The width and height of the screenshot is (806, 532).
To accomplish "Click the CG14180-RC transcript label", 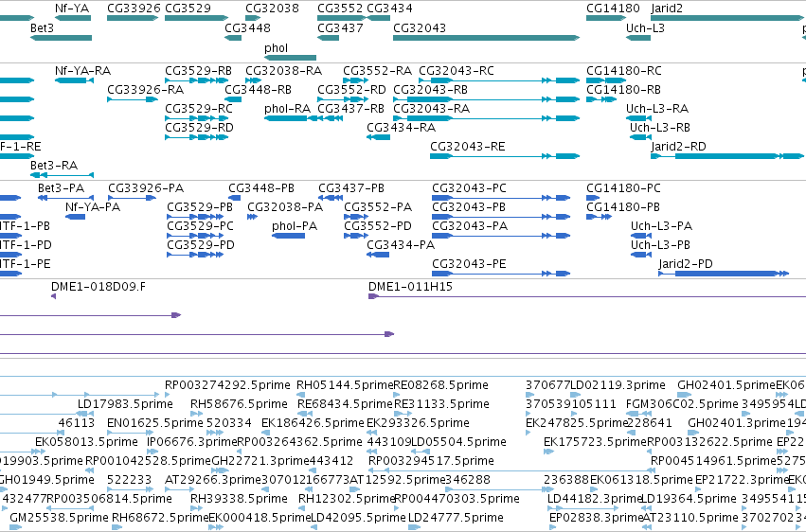I will click(x=624, y=70).
